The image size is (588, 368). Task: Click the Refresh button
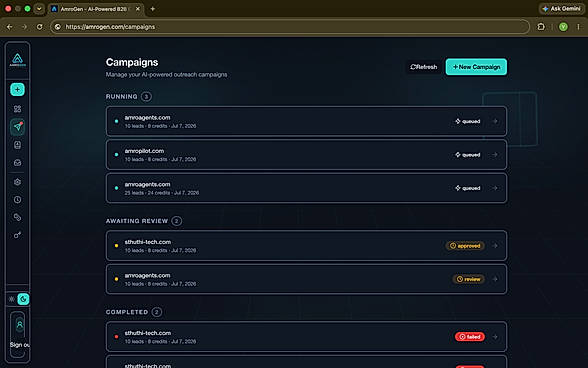tap(423, 67)
